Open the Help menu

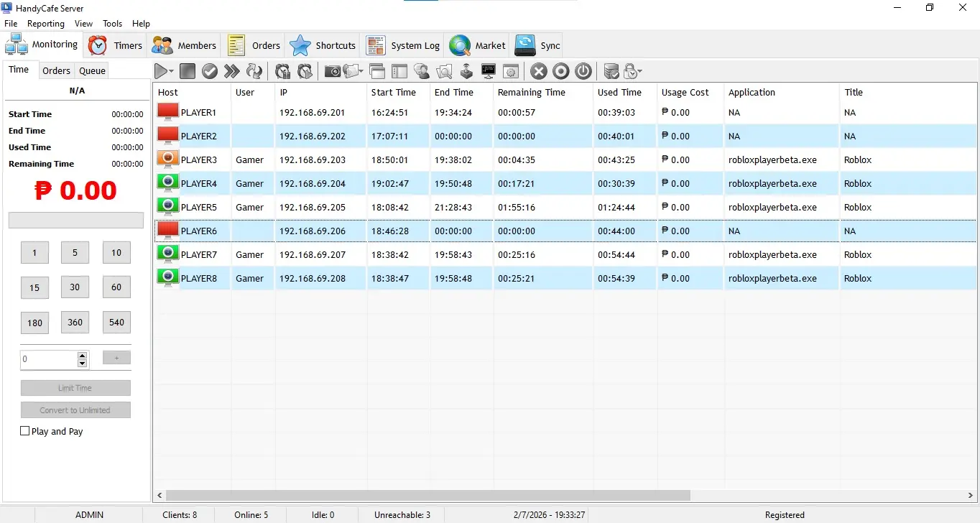click(142, 24)
